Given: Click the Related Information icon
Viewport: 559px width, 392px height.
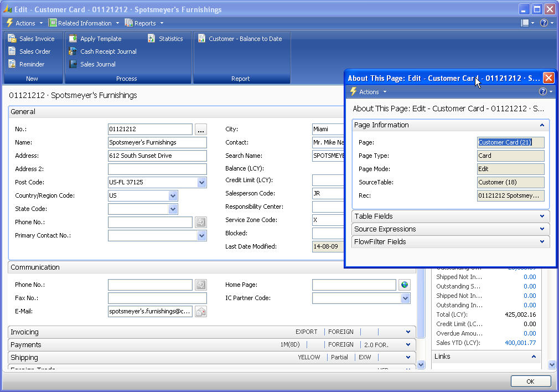Looking at the screenshot, I should click(53, 23).
